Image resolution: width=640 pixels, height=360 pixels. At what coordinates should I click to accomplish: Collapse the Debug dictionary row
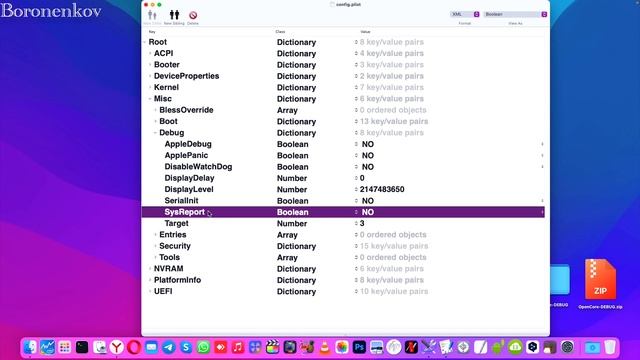(156, 133)
